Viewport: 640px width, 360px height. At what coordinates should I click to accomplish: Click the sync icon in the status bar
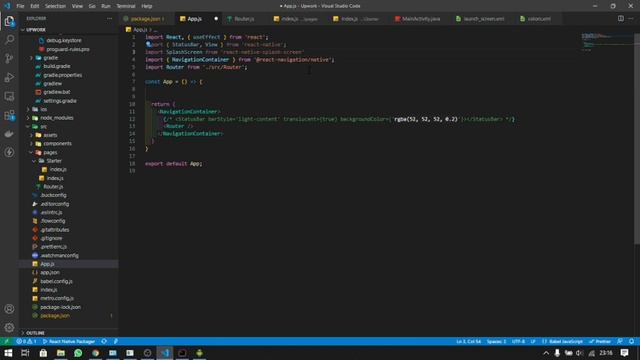104,341
